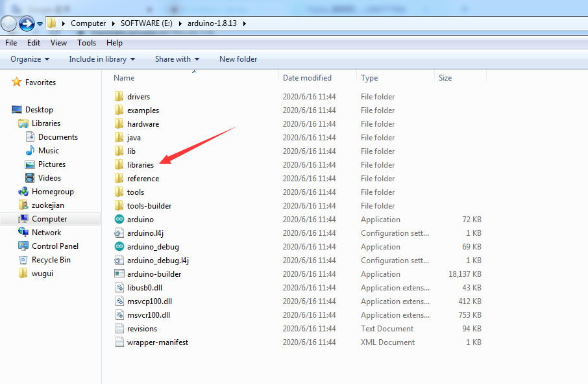The width and height of the screenshot is (588, 384).
Task: Click the libraries folder icon in file list
Action: [119, 165]
